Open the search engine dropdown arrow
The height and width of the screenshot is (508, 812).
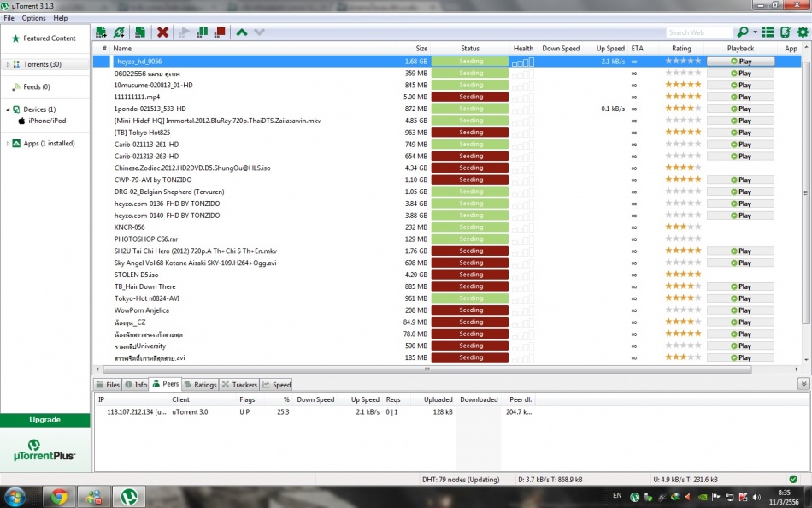(755, 32)
